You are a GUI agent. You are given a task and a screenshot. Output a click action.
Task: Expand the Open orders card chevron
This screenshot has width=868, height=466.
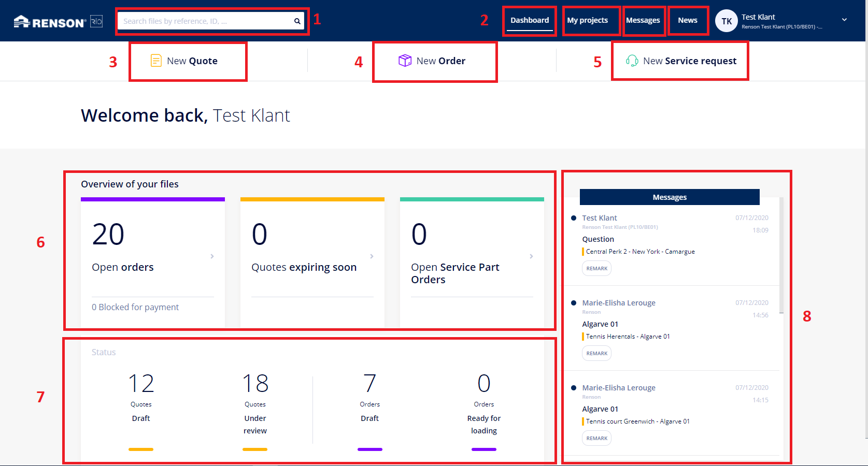pyautogui.click(x=212, y=256)
